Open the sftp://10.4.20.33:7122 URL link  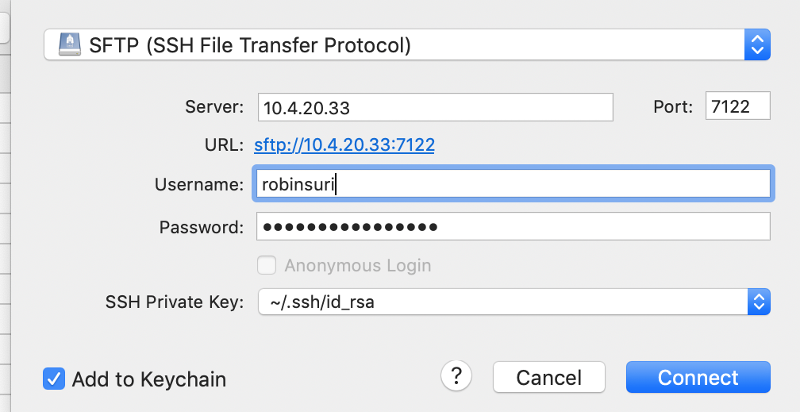(344, 145)
